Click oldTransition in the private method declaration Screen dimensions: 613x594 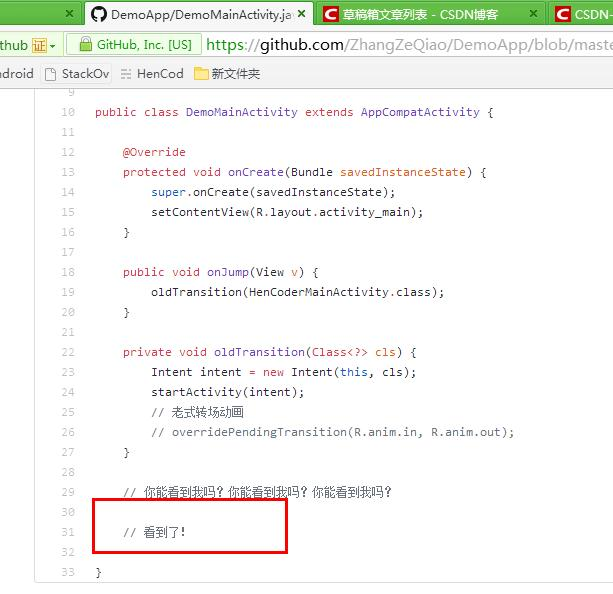259,352
